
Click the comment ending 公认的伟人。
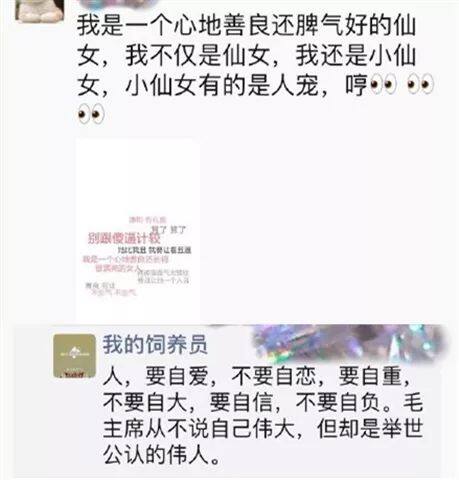tap(161, 455)
